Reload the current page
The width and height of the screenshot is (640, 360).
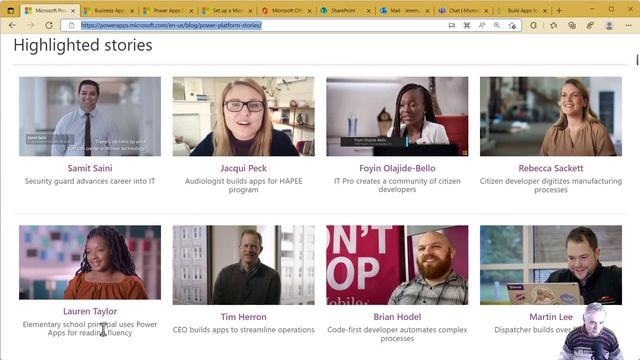[49, 25]
